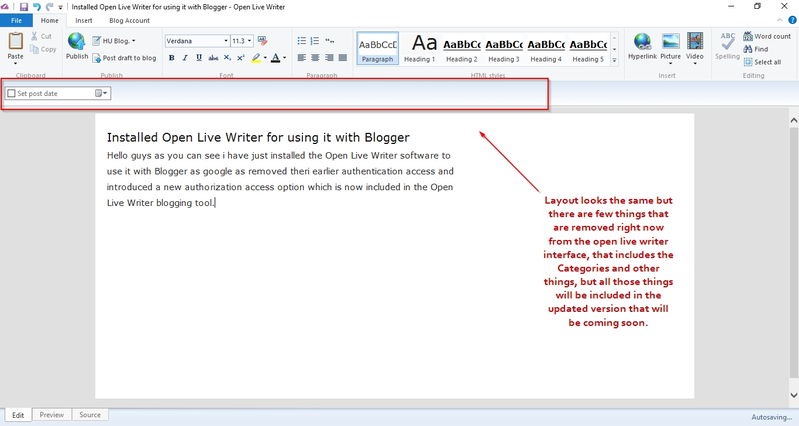Redo the last action
799x426 pixels.
click(49, 7)
